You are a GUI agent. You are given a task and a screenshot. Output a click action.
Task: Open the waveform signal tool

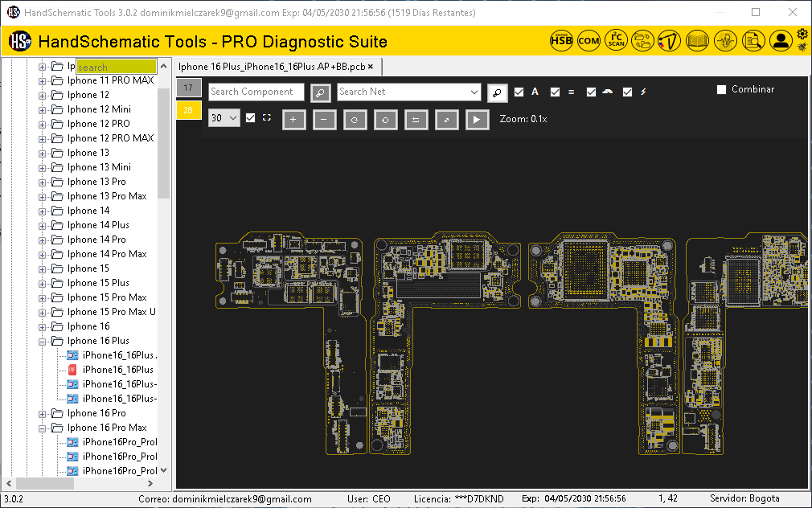pos(725,40)
